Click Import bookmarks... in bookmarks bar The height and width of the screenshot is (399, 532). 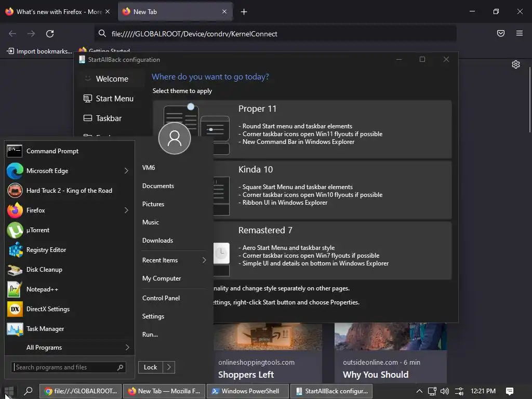click(39, 51)
